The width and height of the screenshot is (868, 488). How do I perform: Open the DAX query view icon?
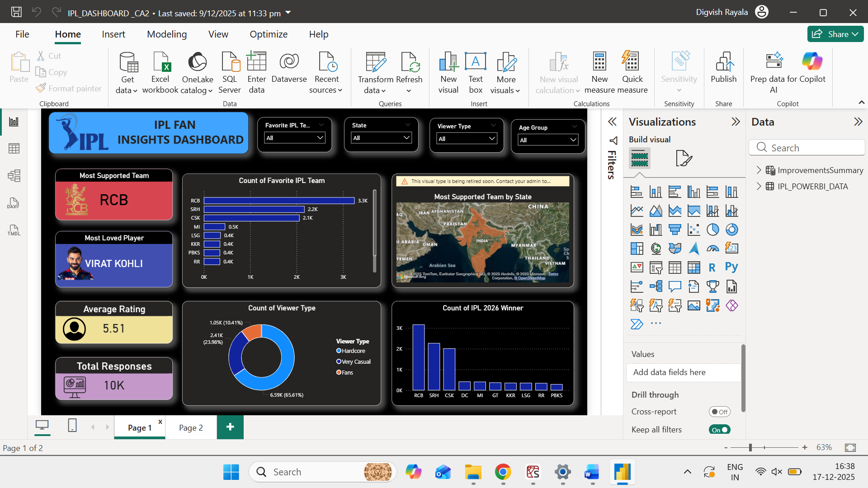coord(14,203)
